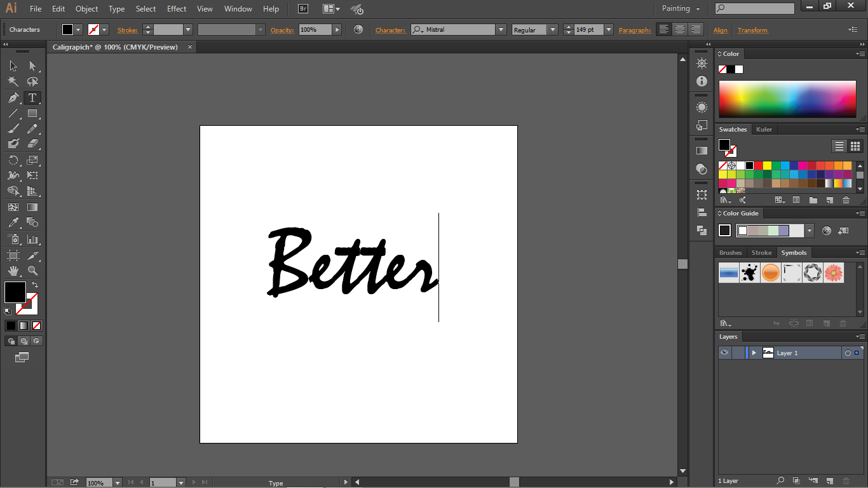Set fill mode to Gradient

coord(24,325)
